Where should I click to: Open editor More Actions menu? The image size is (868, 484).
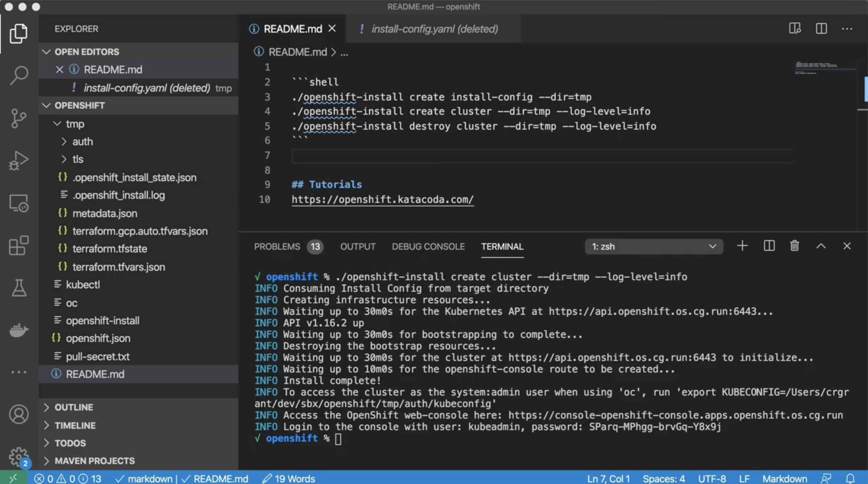pos(847,29)
